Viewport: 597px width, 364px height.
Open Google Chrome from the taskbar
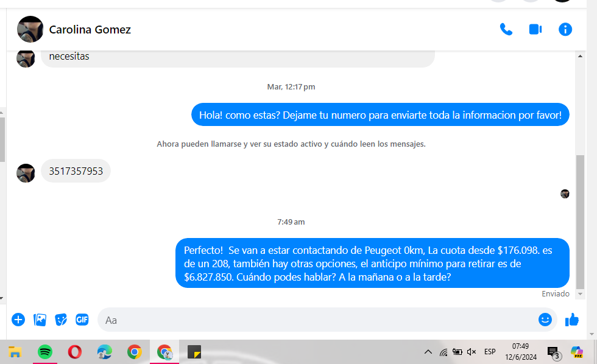point(134,352)
